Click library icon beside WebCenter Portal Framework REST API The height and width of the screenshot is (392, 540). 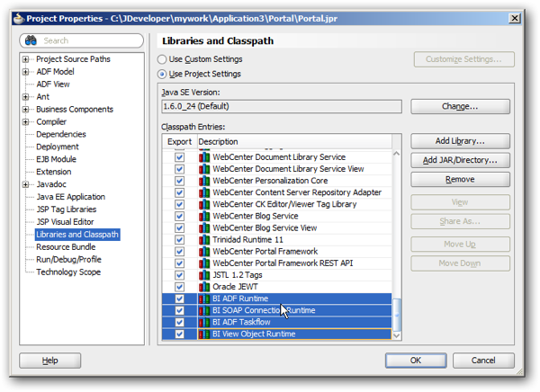[204, 263]
